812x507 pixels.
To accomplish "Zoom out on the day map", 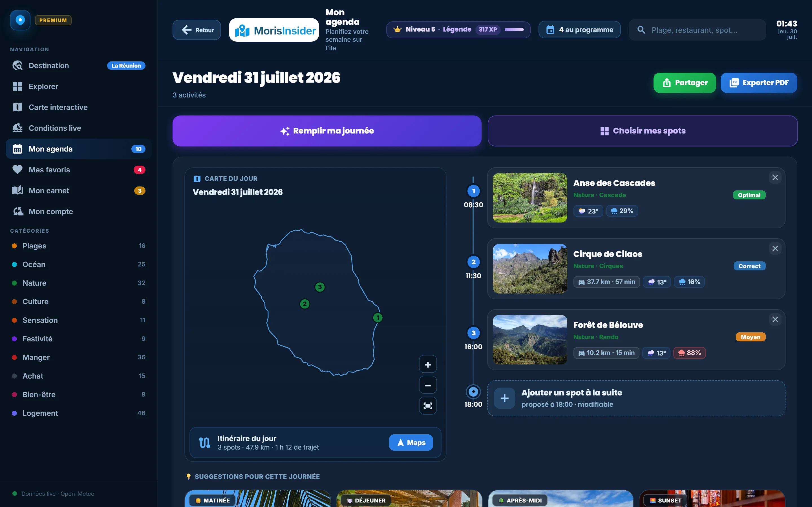I will click(x=428, y=385).
